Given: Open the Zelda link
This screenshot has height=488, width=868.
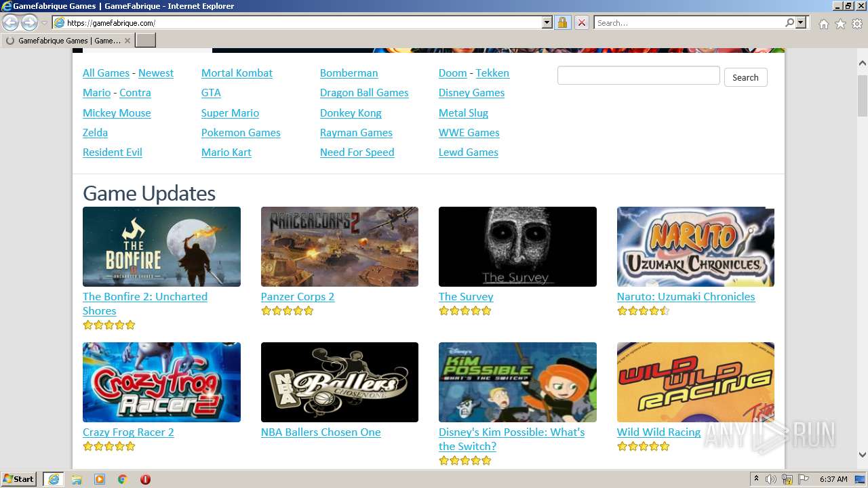Looking at the screenshot, I should (x=95, y=133).
